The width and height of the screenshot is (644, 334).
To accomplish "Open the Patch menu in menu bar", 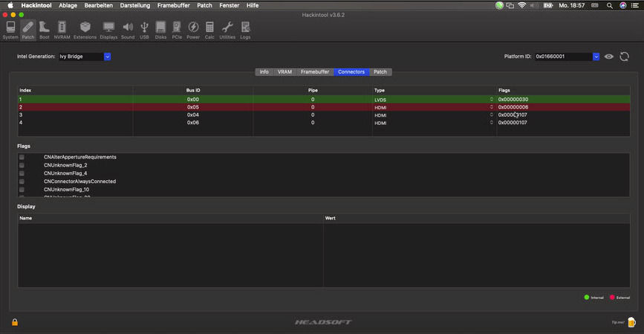I will tap(204, 5).
